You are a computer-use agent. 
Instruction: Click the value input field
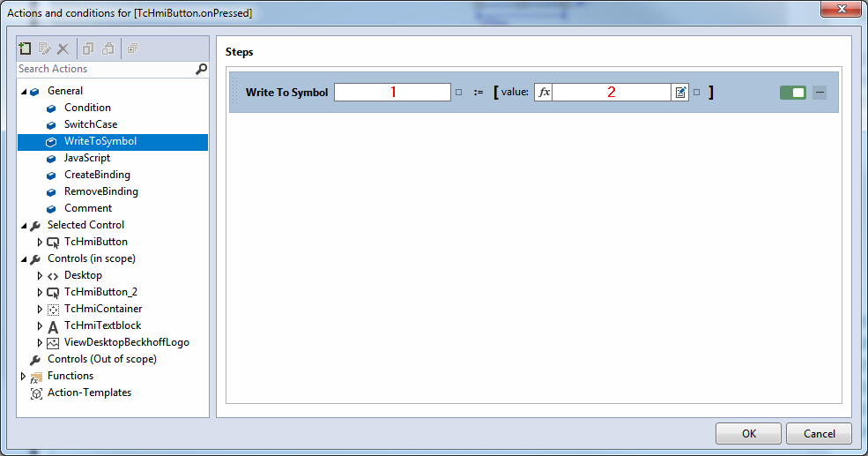point(612,92)
